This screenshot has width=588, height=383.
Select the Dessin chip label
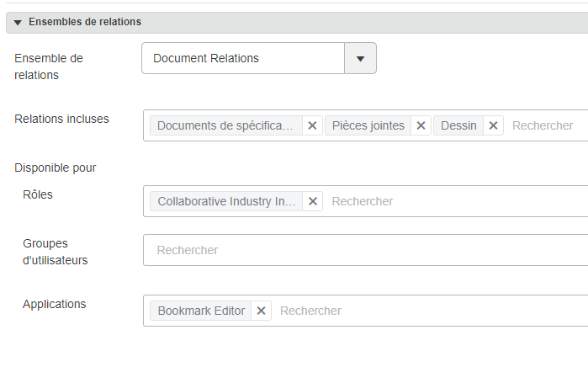point(458,125)
